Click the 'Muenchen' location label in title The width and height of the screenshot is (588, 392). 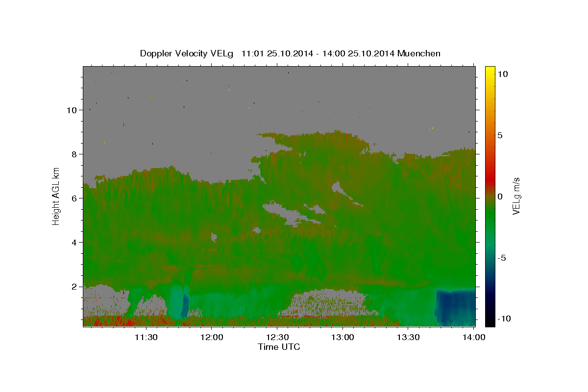point(419,53)
